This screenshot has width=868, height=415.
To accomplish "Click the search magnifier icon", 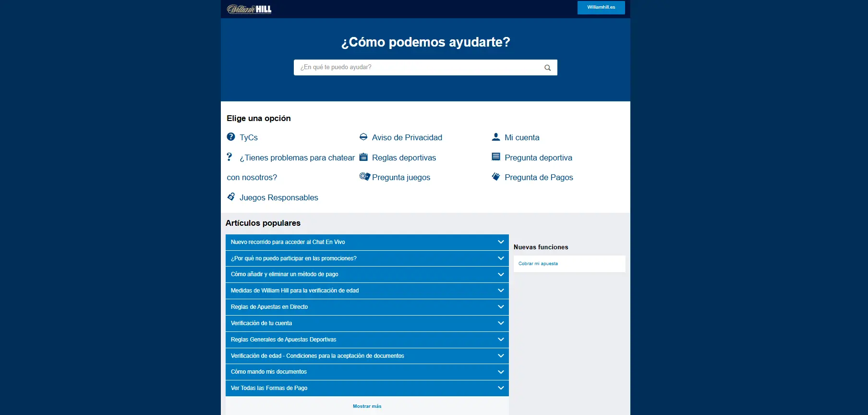I will (x=547, y=68).
